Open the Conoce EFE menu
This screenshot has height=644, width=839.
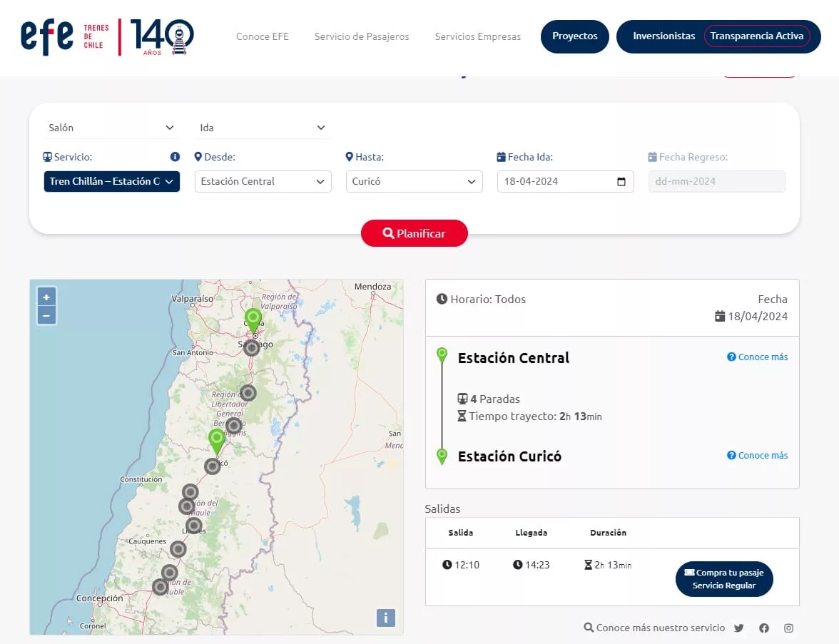(x=263, y=36)
